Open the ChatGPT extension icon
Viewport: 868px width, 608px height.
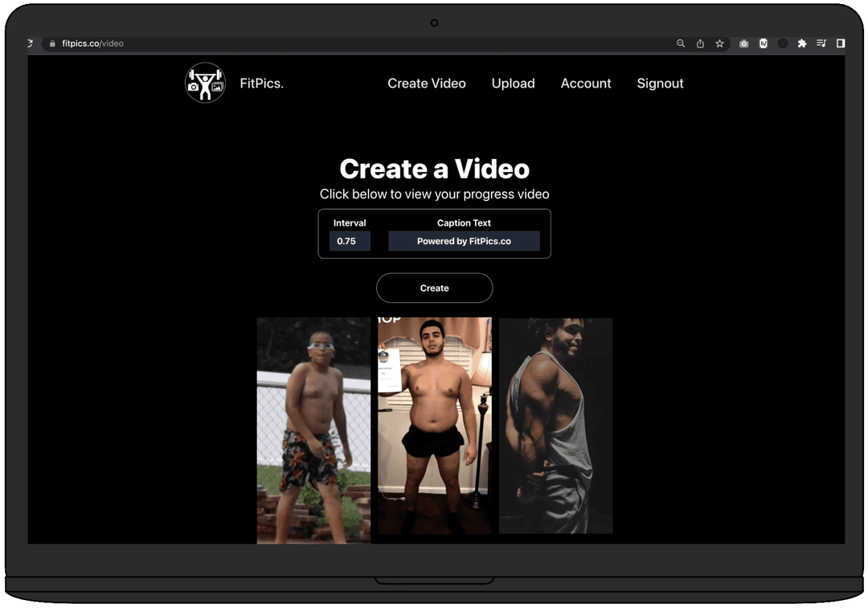783,43
